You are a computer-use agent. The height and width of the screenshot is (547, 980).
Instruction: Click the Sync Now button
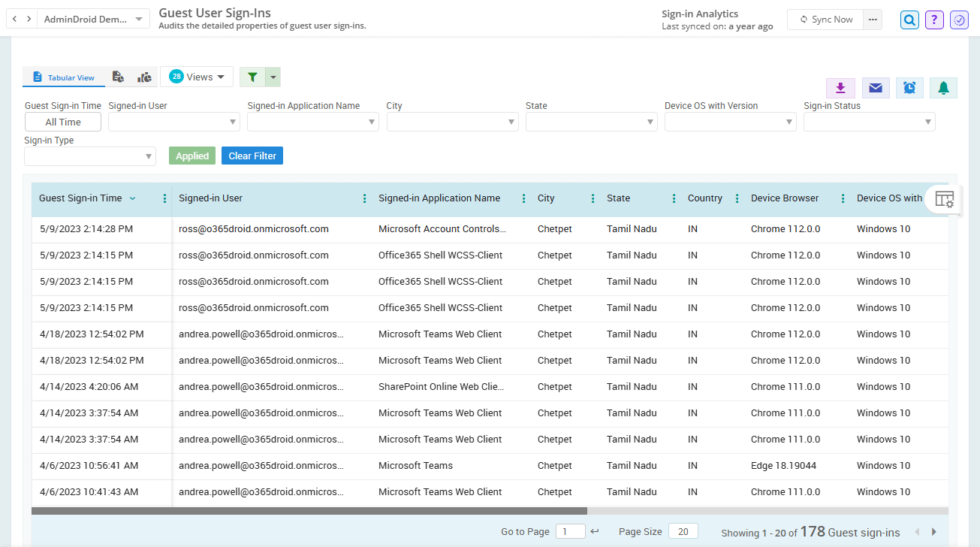click(x=825, y=20)
